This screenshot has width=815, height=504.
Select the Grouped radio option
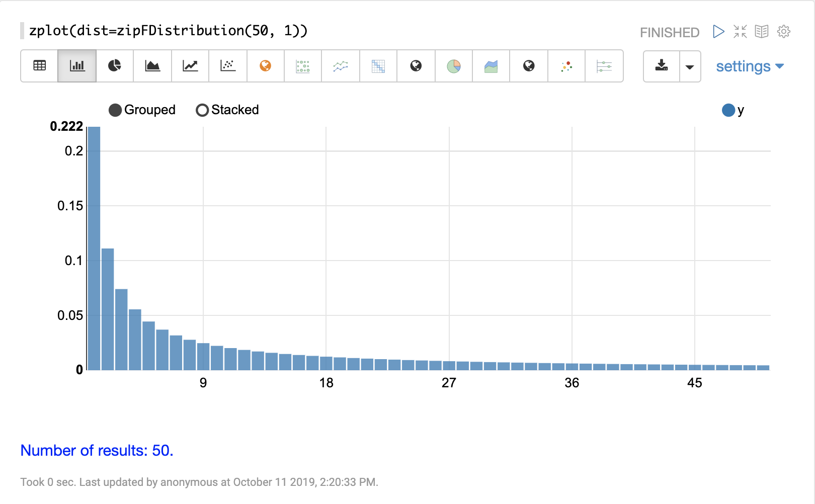(115, 110)
